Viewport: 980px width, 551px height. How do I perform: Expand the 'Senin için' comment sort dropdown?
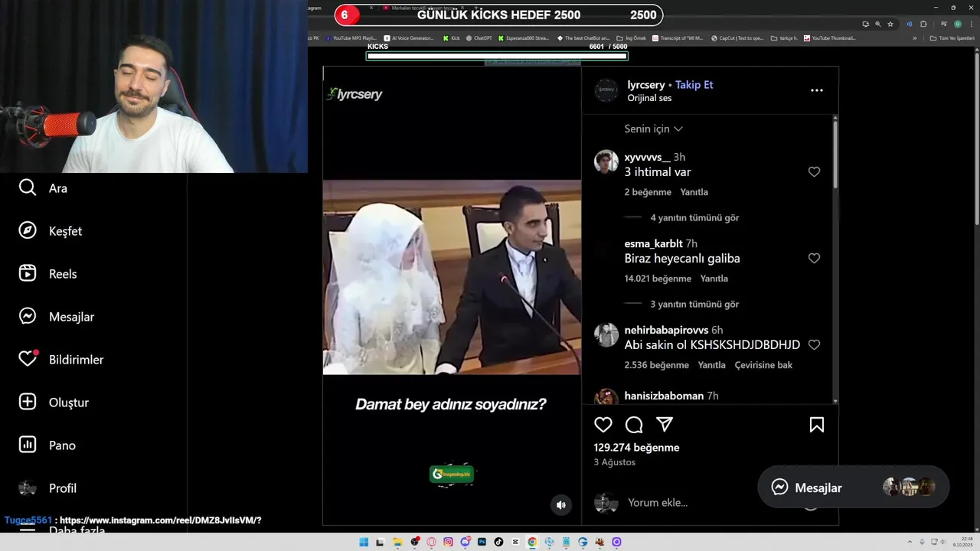click(x=653, y=129)
